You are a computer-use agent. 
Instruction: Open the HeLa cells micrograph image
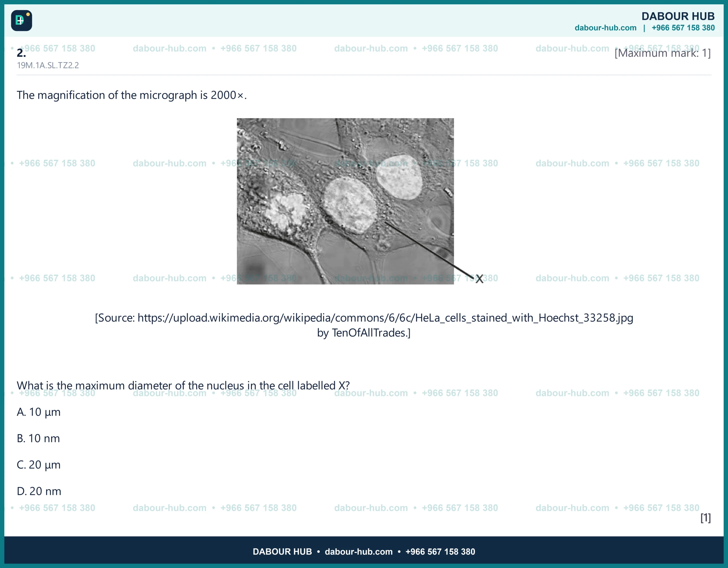pos(345,201)
